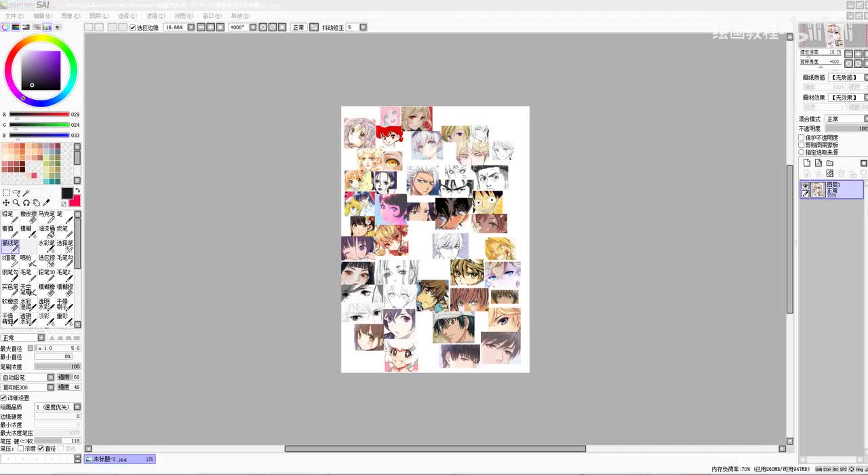Pick the rotate view tool
The height and width of the screenshot is (475, 868).
click(26, 203)
